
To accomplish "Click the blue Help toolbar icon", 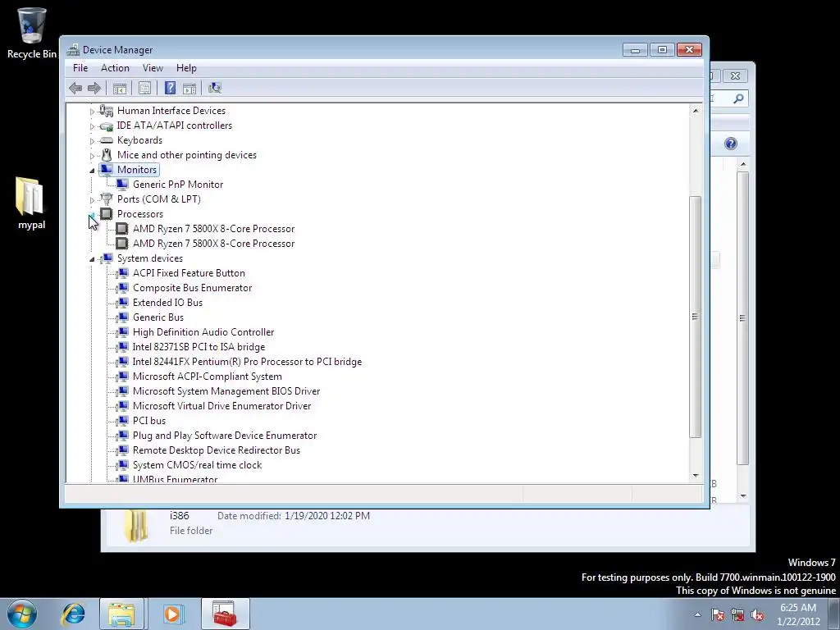I will click(x=170, y=88).
